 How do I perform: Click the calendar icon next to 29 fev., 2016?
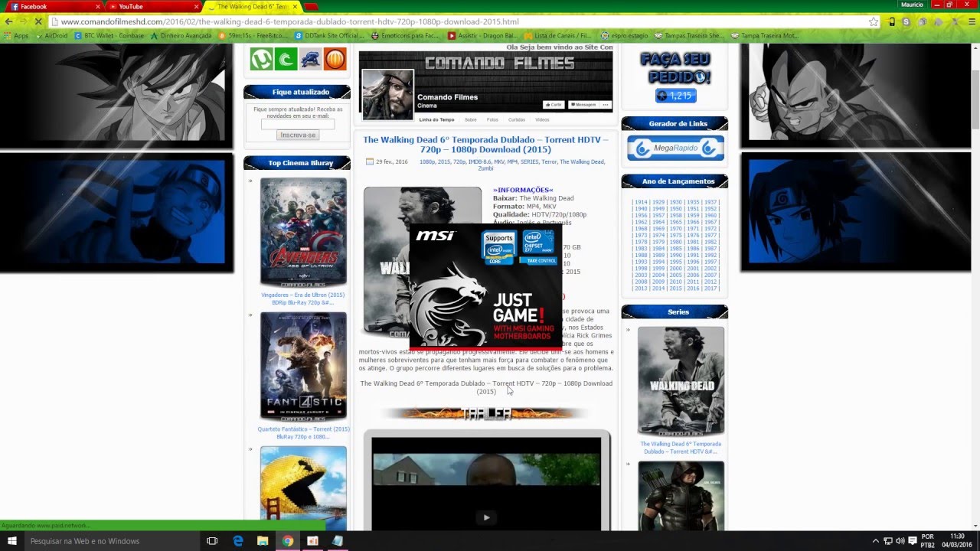coord(370,161)
